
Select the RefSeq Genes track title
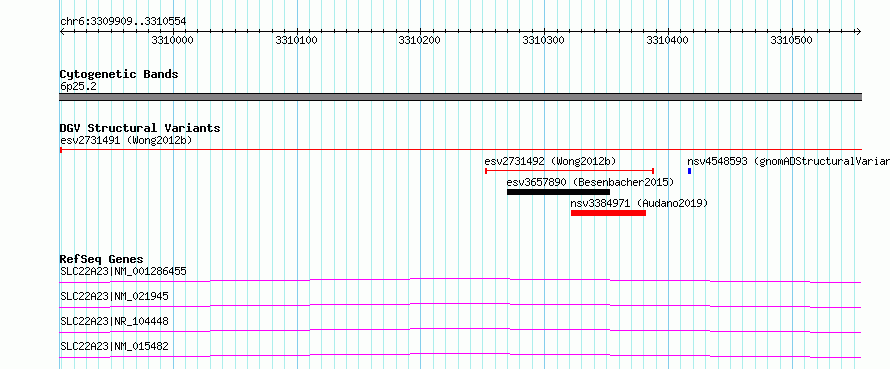(102, 259)
